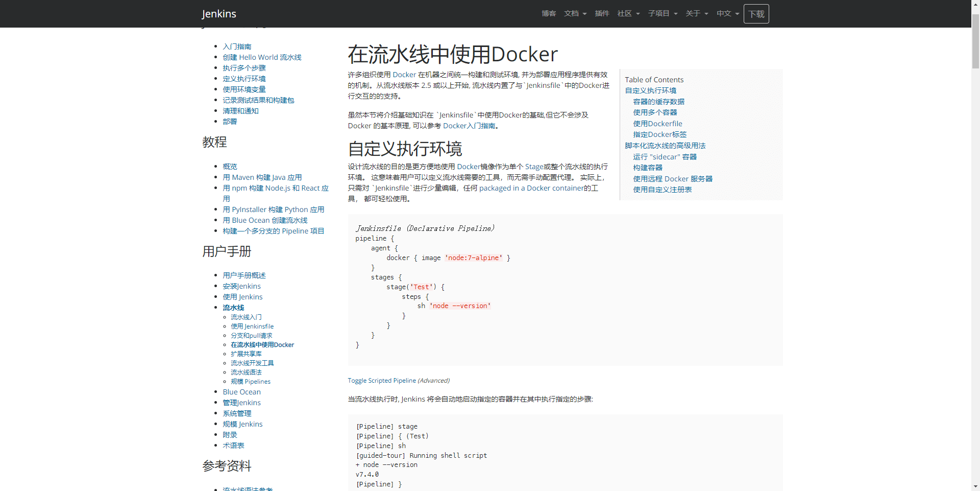Open 规模 Jenkins handbook link
The width and height of the screenshot is (980, 491).
[242, 424]
